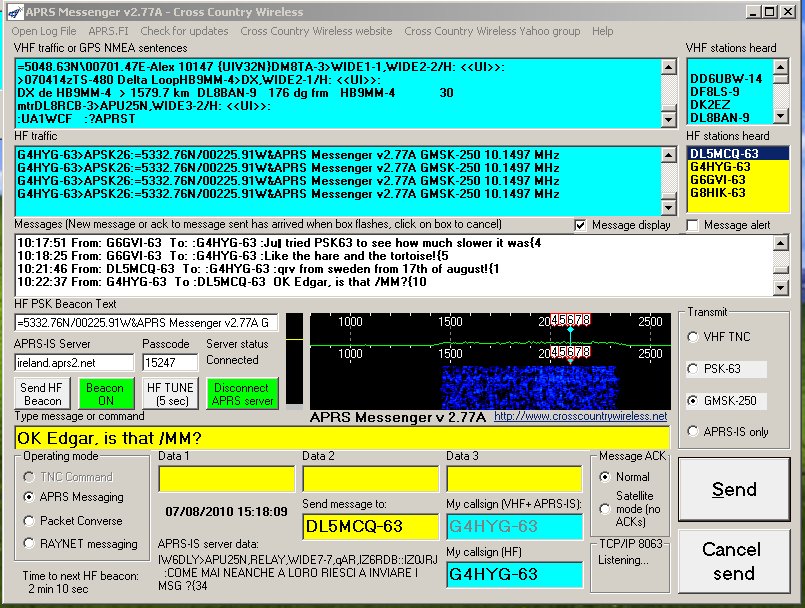Click the waterfall frequency marker diamond
Viewport: 805px width, 608px height.
[x=570, y=330]
